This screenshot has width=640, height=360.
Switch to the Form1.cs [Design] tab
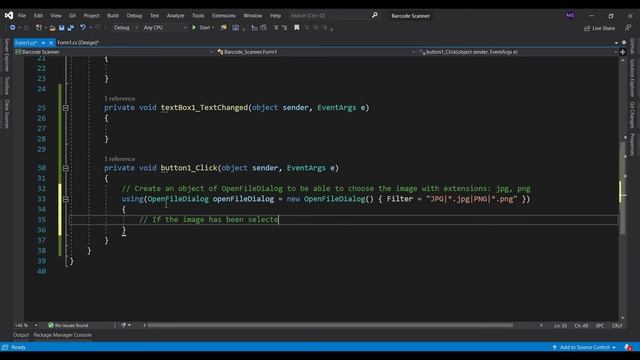(x=78, y=42)
